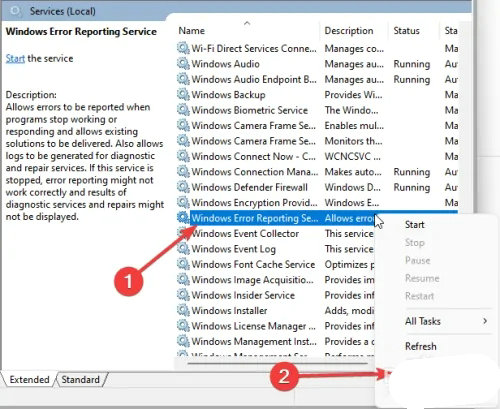Sort by the Startup Type column header
The height and width of the screenshot is (409, 500).
pos(451,31)
